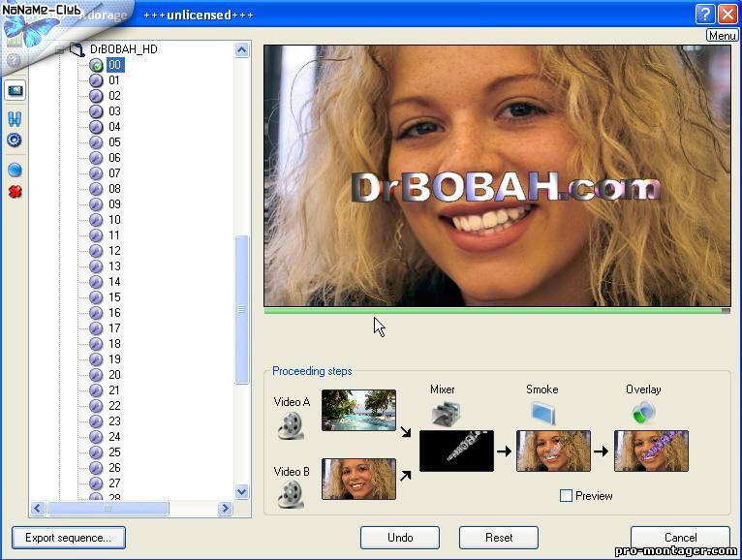Click the horizontal scroll left arrow
The width and height of the screenshot is (742, 560).
(38, 509)
